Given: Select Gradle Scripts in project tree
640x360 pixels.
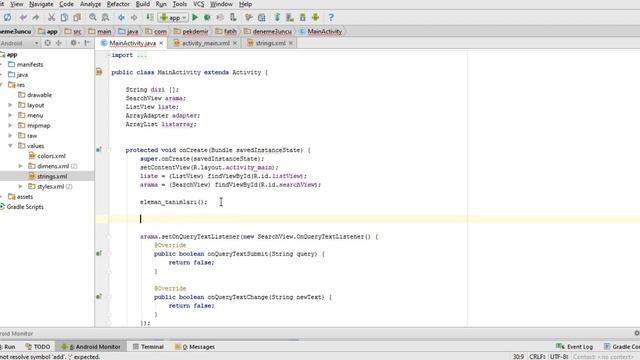Looking at the screenshot, I should click(x=22, y=207).
